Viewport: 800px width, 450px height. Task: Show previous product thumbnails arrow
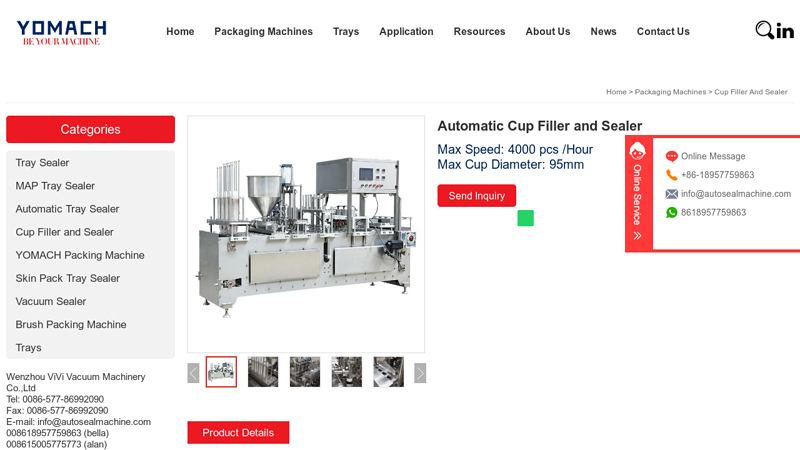tap(193, 373)
